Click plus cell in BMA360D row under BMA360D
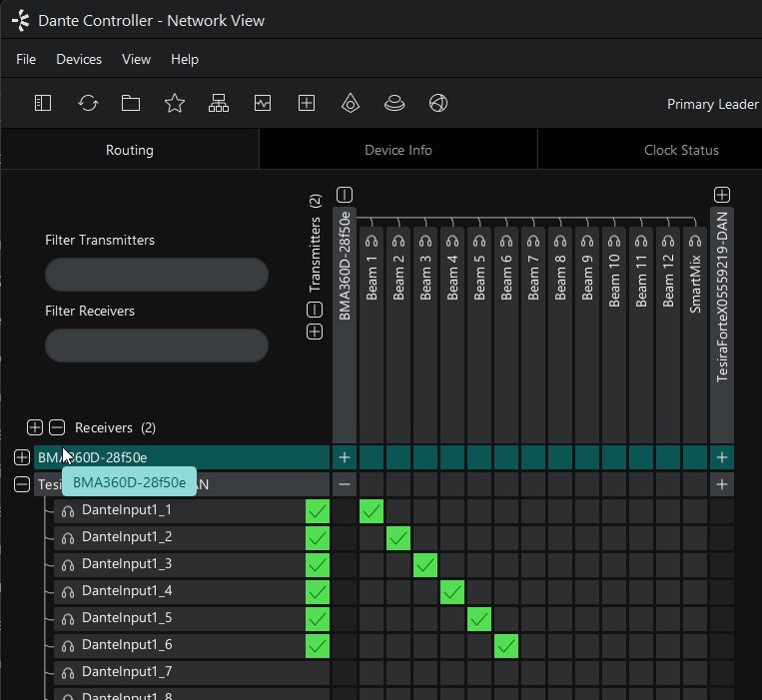This screenshot has width=762, height=700. (345, 457)
